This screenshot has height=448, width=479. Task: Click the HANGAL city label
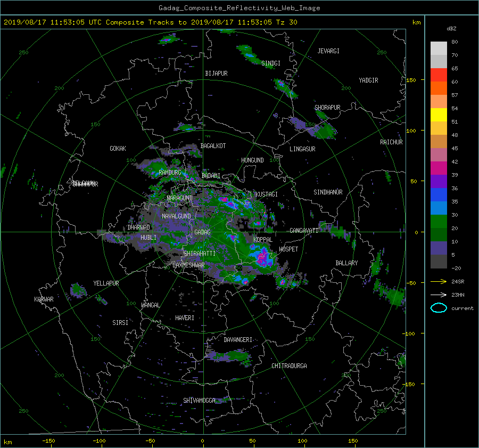151,305
